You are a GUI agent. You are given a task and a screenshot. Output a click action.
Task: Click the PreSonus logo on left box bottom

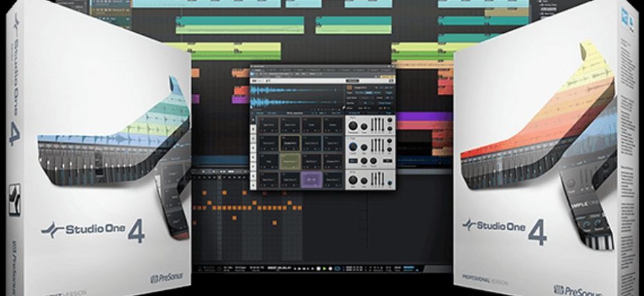click(166, 278)
